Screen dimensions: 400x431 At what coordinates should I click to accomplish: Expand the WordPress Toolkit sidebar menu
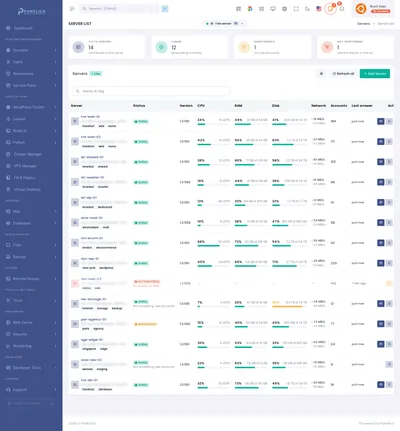point(31,107)
